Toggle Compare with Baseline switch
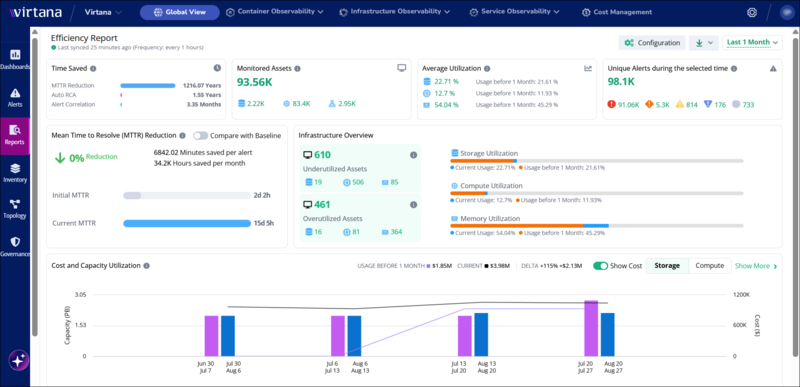Image resolution: width=800 pixels, height=387 pixels. pos(201,136)
